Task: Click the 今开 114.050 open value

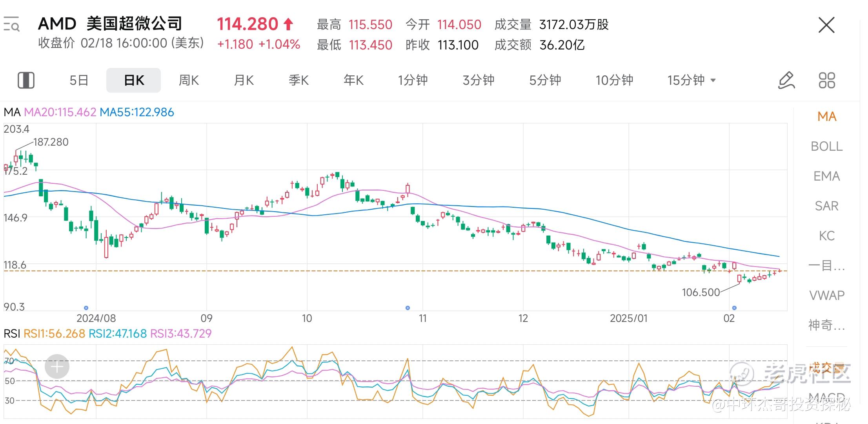Action: point(443,25)
